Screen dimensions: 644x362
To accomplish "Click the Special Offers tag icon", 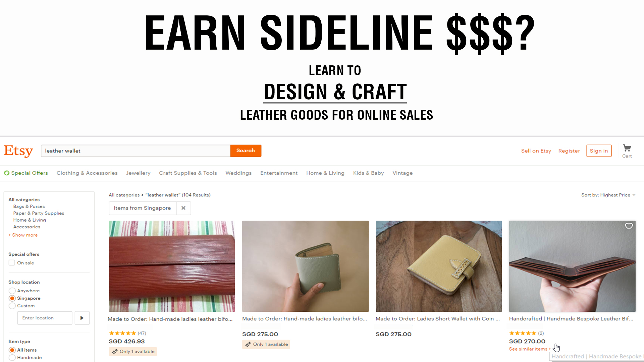I will pos(7,173).
